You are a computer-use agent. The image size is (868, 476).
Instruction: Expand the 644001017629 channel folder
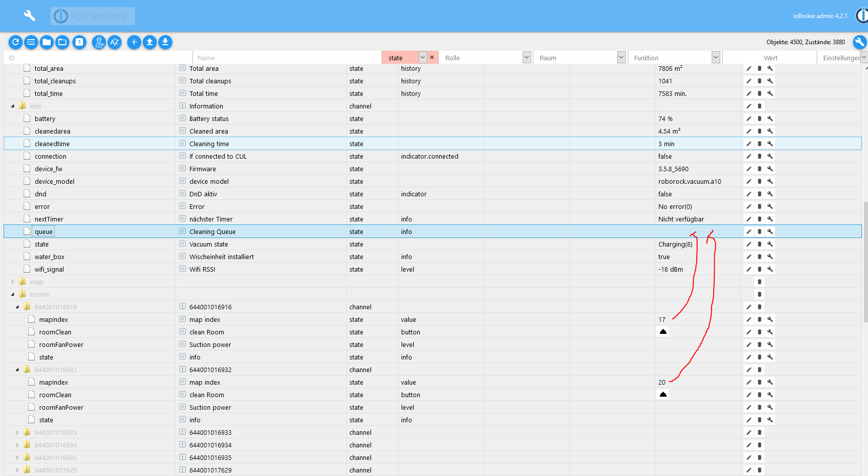coord(17,470)
